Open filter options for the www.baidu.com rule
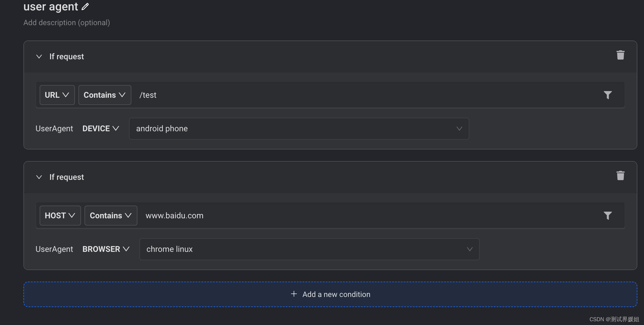This screenshot has width=644, height=325. [608, 215]
